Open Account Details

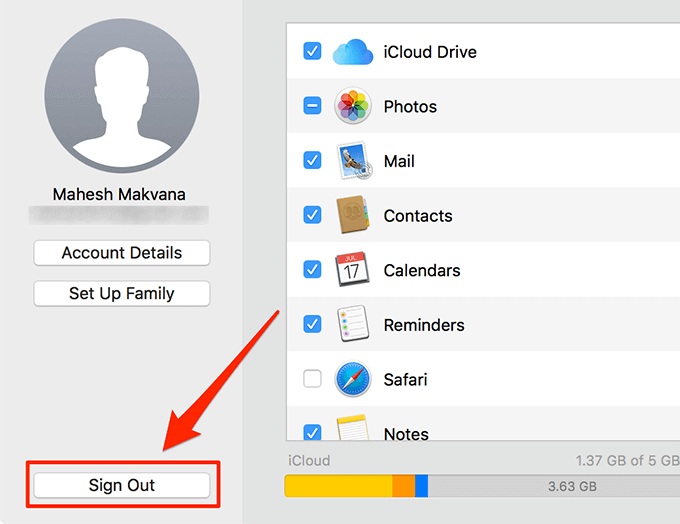tap(122, 253)
